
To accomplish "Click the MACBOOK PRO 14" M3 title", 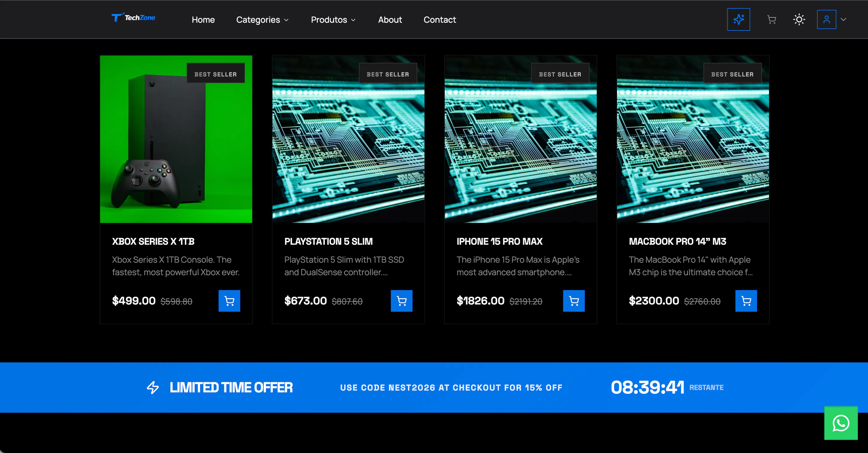I will coord(677,242).
